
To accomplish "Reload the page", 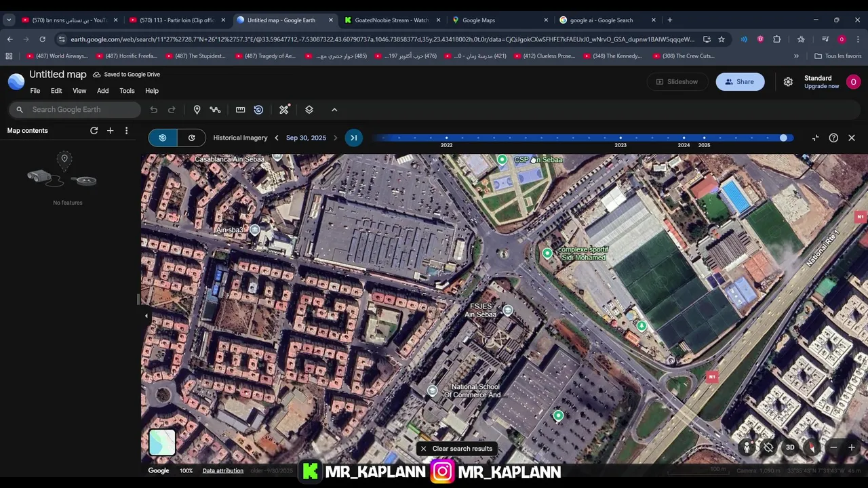I will [42, 39].
